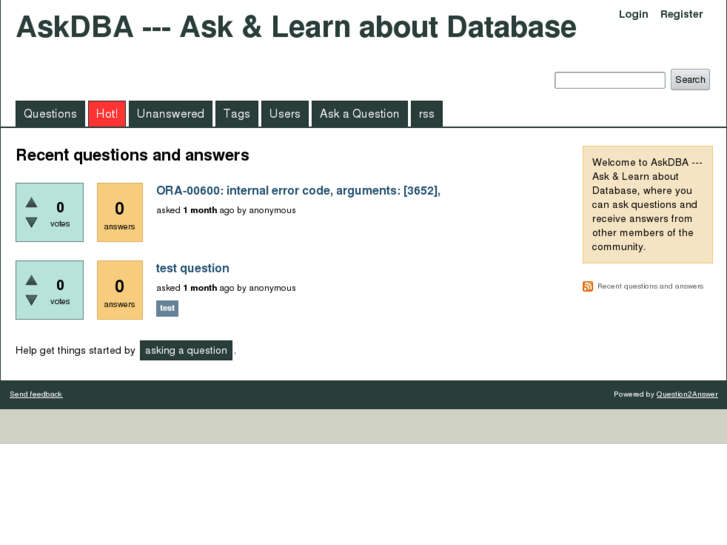Click the RSS feed icon in sidebar
Screen dimensions: 727x545
588,287
